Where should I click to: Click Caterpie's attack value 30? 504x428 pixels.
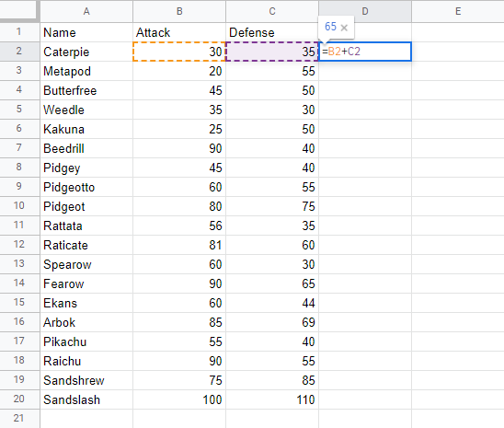[x=179, y=52]
